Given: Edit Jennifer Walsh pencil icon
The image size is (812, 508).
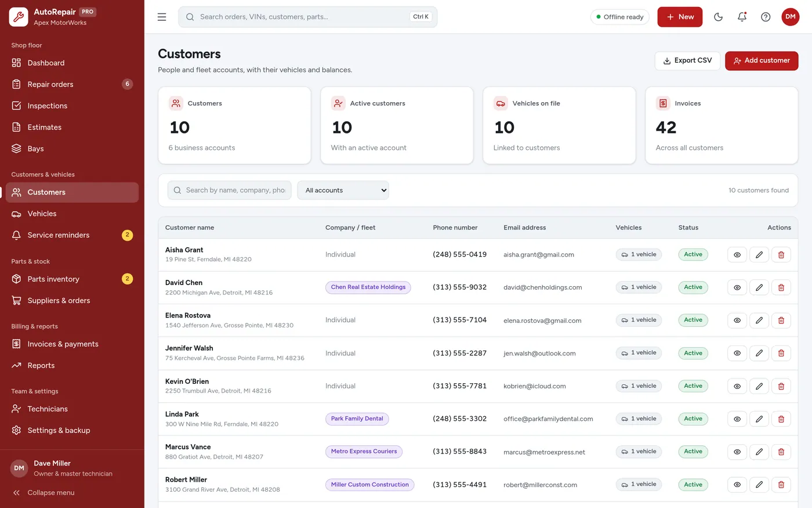Looking at the screenshot, I should (x=759, y=353).
